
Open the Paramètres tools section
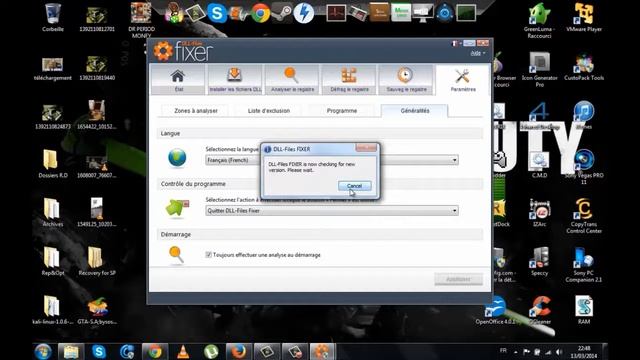[463, 80]
